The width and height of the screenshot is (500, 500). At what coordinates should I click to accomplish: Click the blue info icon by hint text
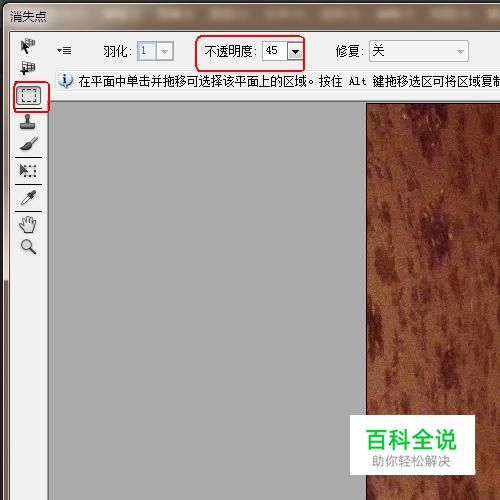pyautogui.click(x=66, y=81)
